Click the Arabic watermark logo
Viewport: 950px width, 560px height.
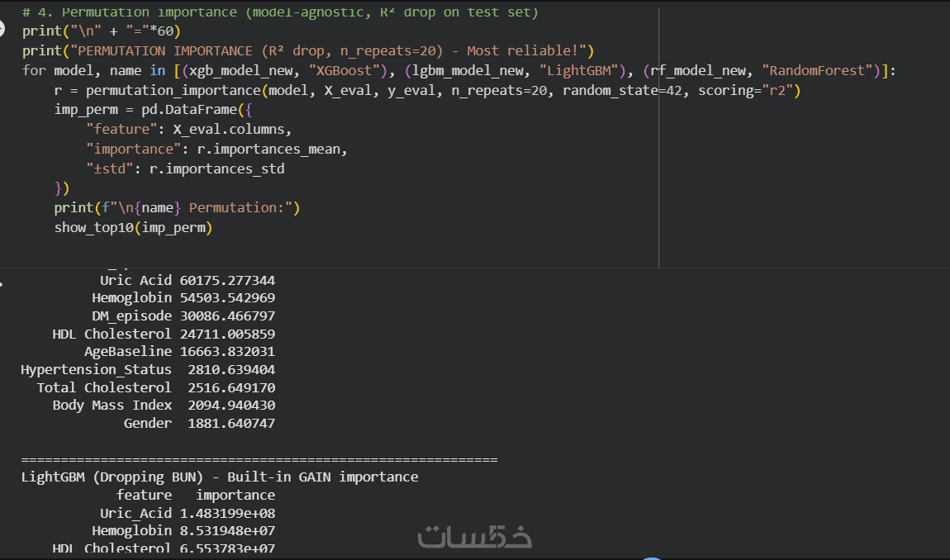tap(474, 537)
